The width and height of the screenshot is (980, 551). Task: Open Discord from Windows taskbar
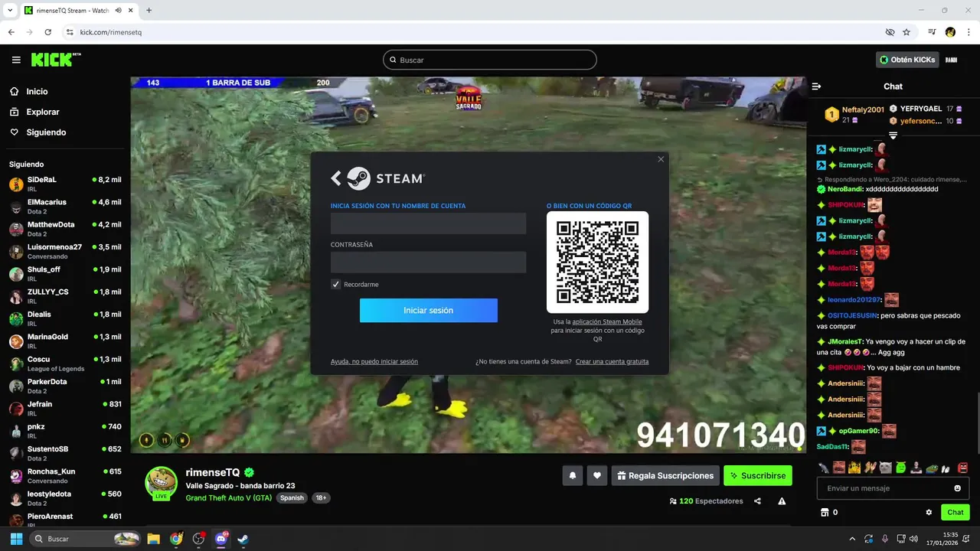pyautogui.click(x=221, y=539)
